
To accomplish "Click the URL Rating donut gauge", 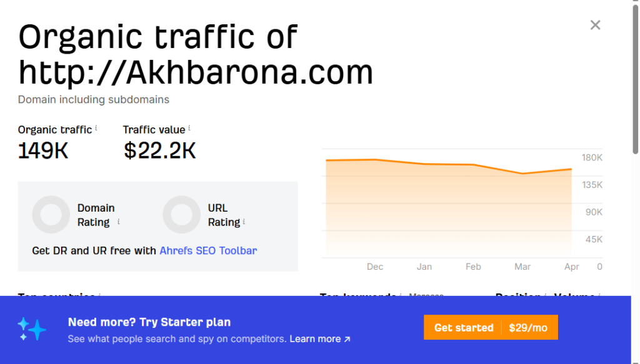I will (x=181, y=215).
